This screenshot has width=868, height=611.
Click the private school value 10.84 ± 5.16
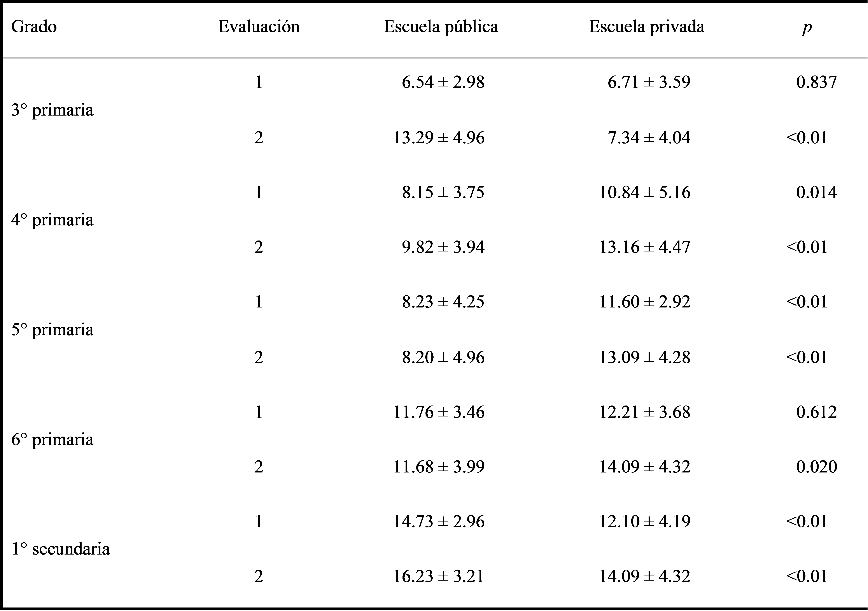coord(645,192)
